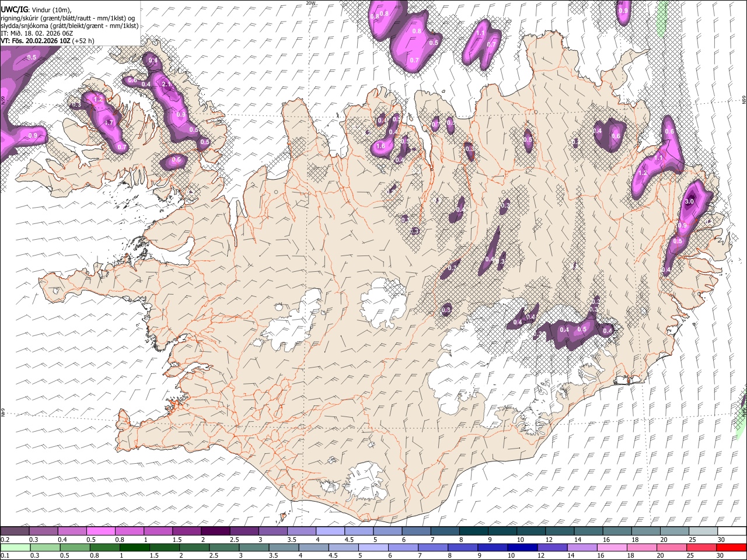Viewport: 747px width, 560px height.
Task: Click the rain-scale label 0.1
Action: [5, 555]
